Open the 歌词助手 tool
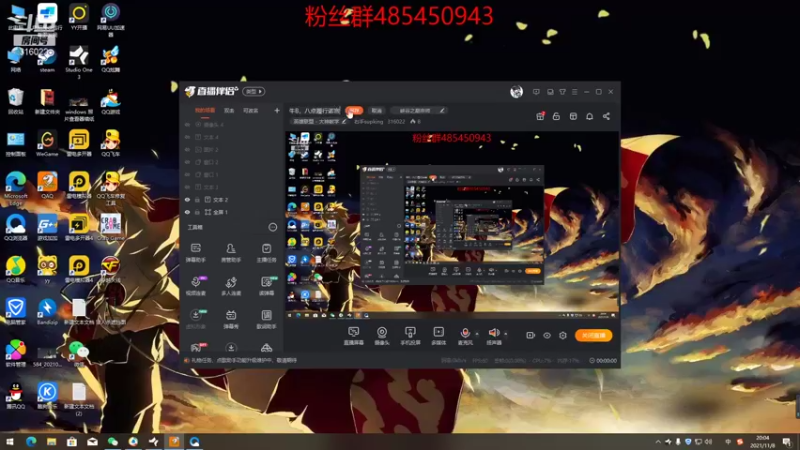The image size is (800, 450). coord(266,319)
